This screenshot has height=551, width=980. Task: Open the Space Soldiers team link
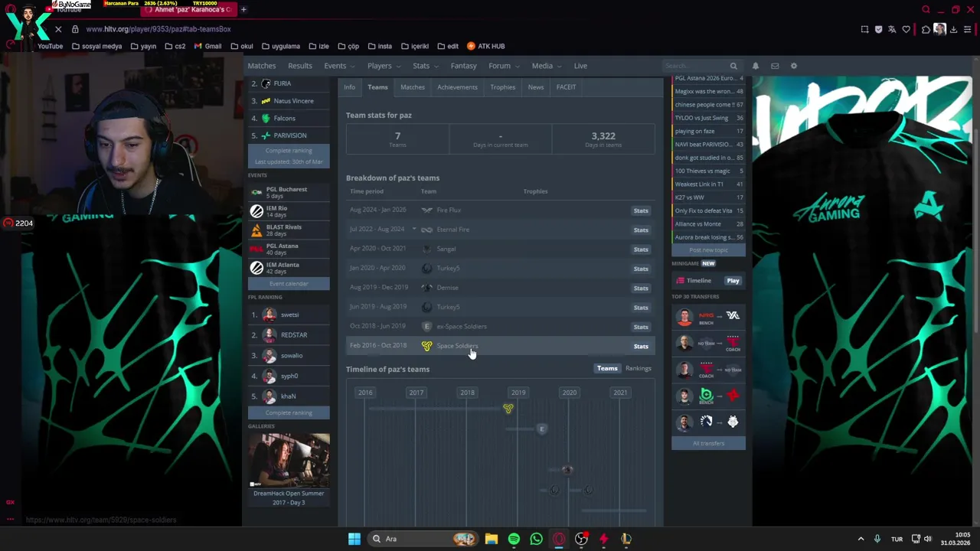pos(457,346)
